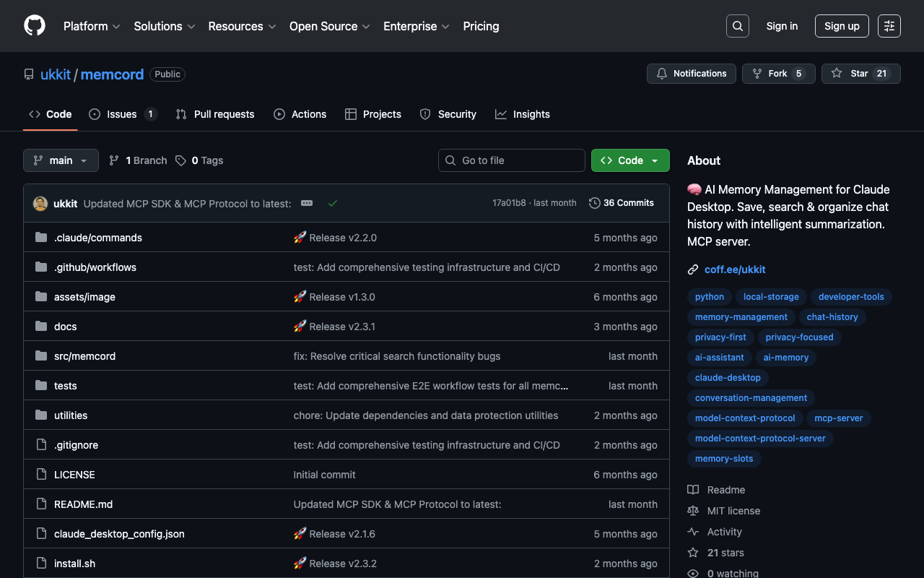This screenshot has width=924, height=578.
Task: Open the 36 Commits history
Action: (x=622, y=203)
